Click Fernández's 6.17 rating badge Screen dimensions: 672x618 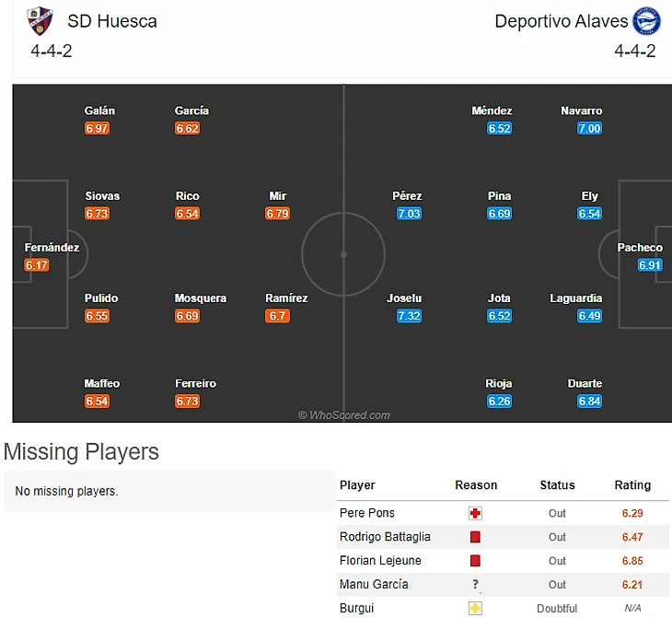coord(37,265)
